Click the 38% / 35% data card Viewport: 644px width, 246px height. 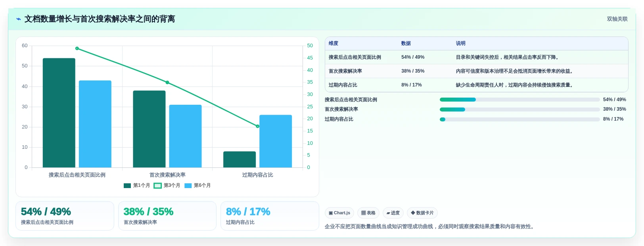click(x=167, y=216)
